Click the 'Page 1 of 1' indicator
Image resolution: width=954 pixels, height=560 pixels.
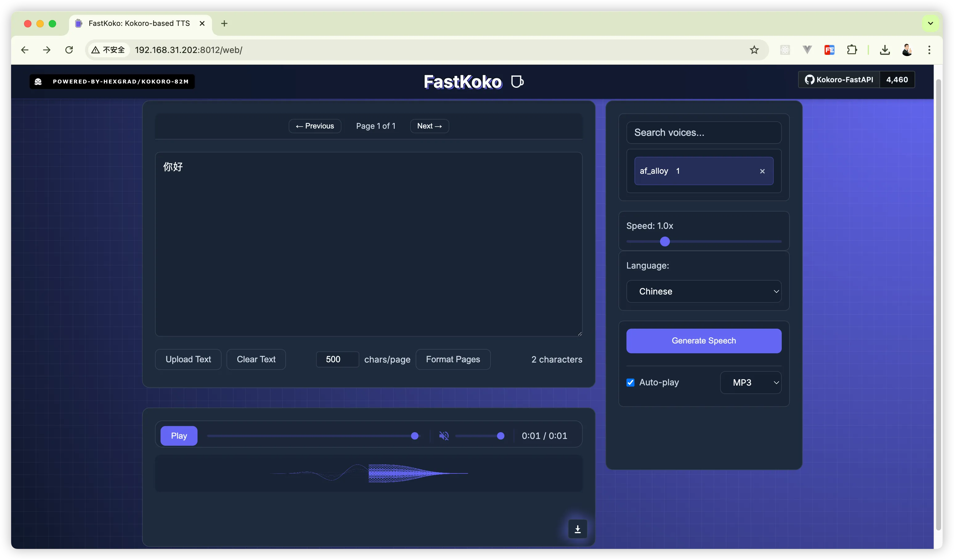tap(376, 126)
